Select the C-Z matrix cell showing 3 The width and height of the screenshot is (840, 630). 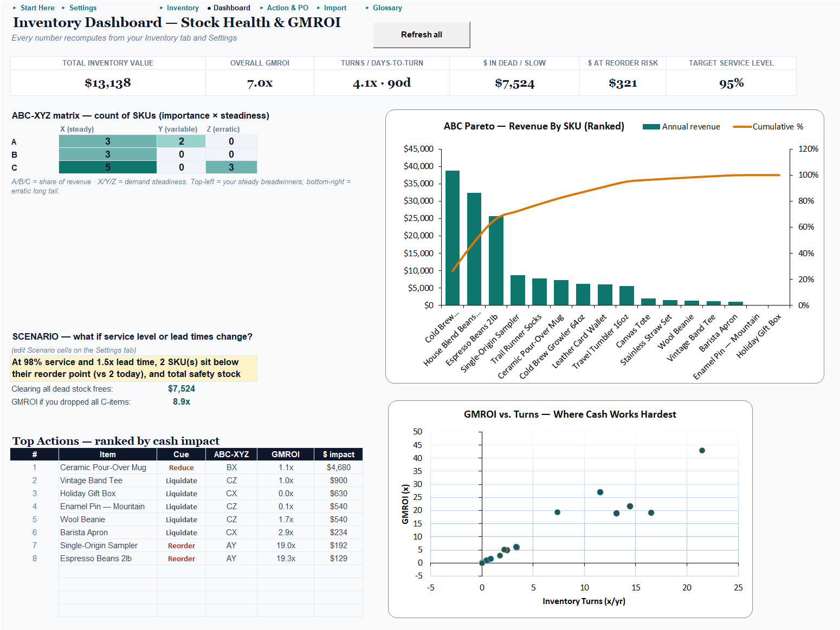point(231,167)
